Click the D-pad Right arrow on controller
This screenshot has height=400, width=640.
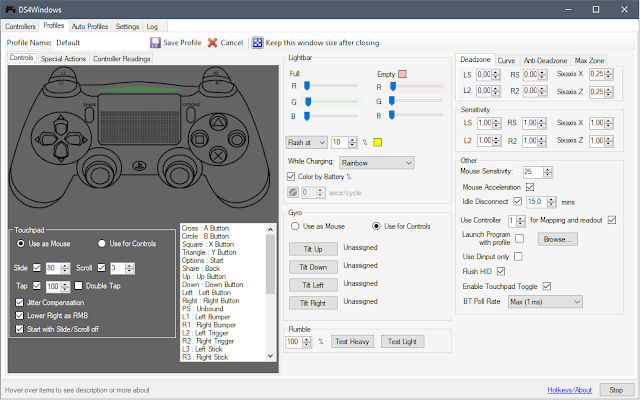pyautogui.click(x=76, y=140)
